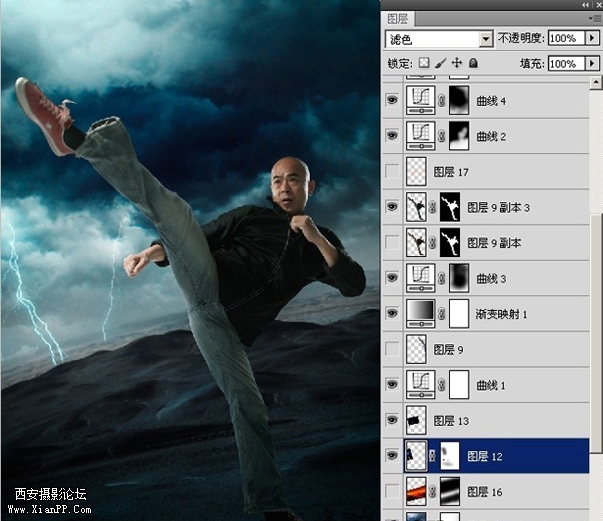Select the 曲线 1 layer by name

(491, 385)
